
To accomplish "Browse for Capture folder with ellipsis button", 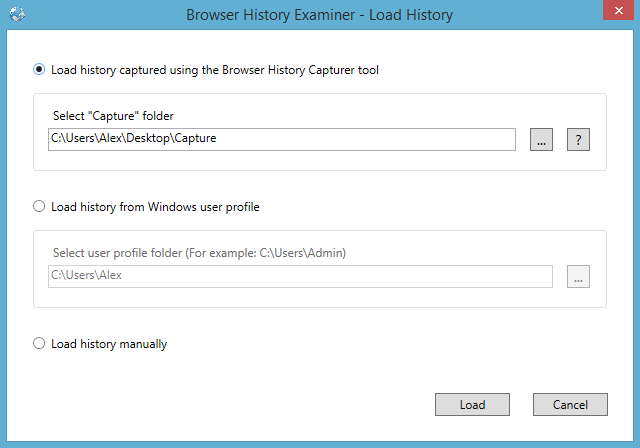I will 541,140.
